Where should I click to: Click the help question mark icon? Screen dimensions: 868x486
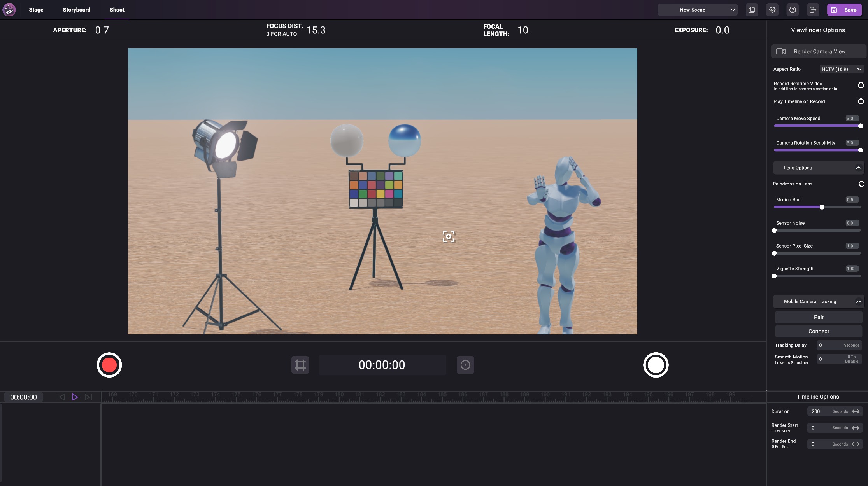793,10
